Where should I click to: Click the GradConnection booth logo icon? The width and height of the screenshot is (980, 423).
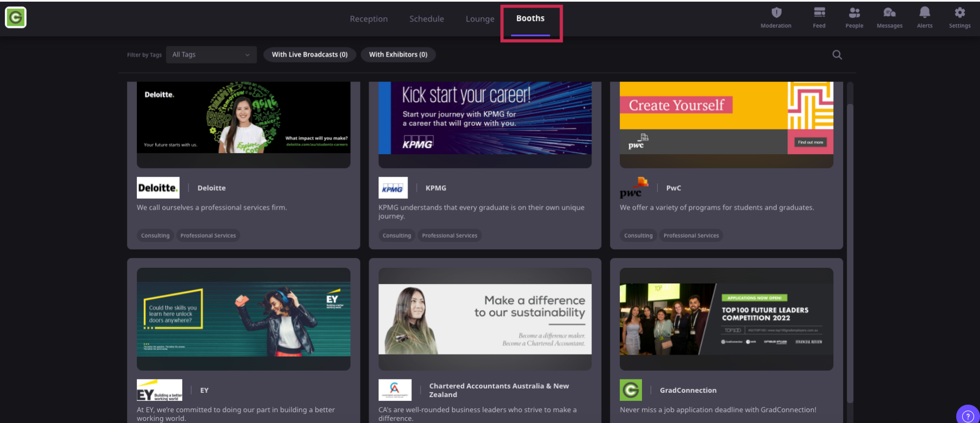631,390
